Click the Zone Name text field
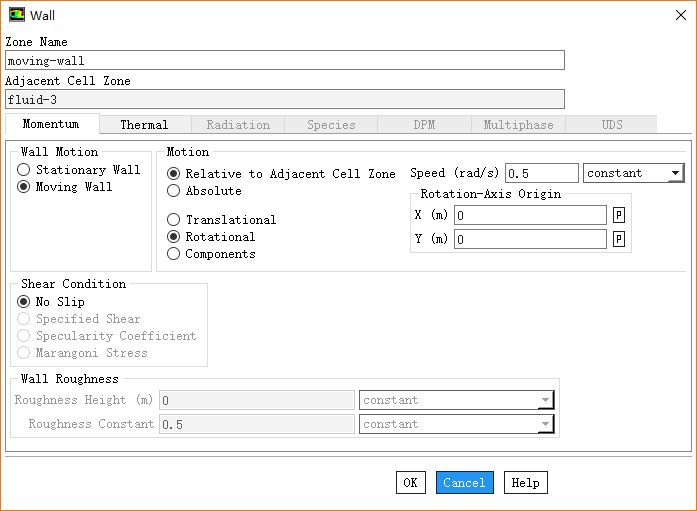Image resolution: width=697 pixels, height=511 pixels. click(285, 61)
